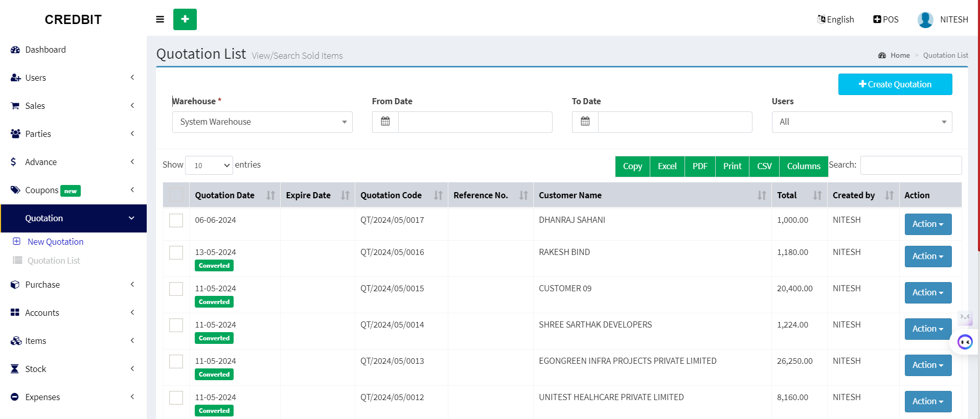Check the CUSTOMER 09 row checkbox
This screenshot has width=980, height=419.
click(176, 289)
